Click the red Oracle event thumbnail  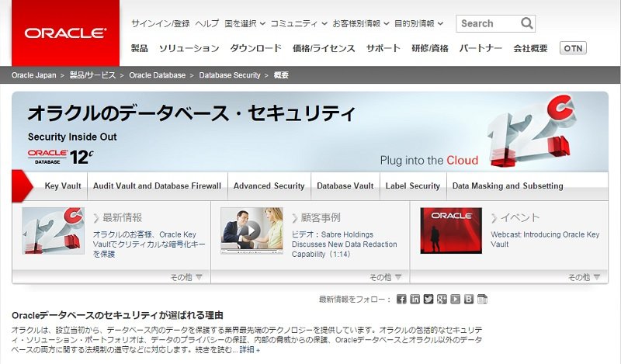(451, 231)
